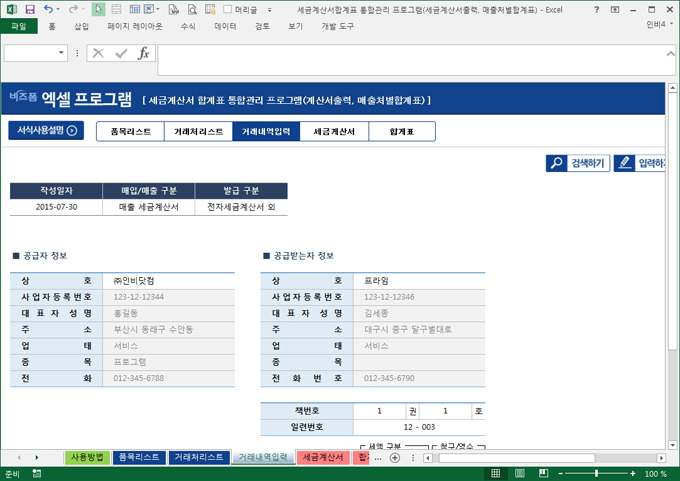This screenshot has width=680, height=481.
Task: Click the Redo arrow icon
Action: tap(73, 9)
